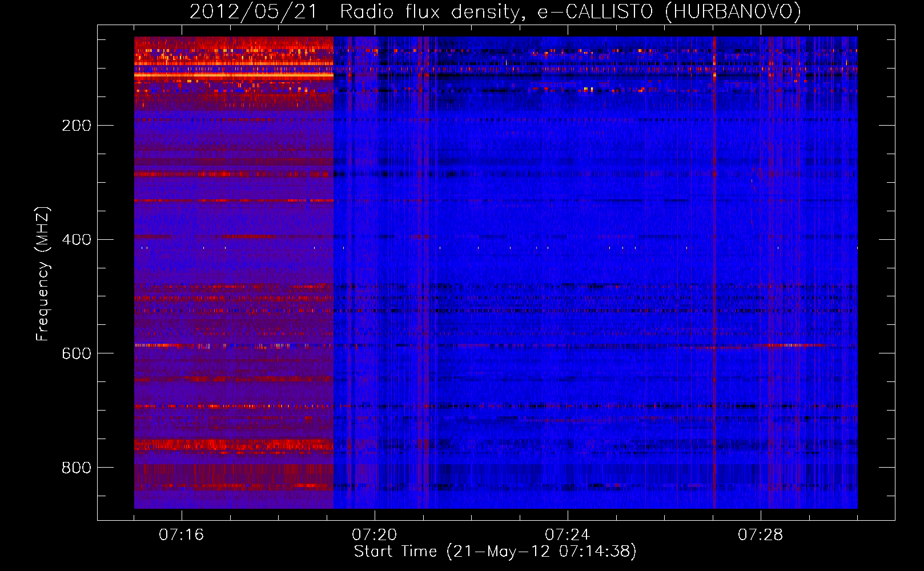This screenshot has height=571, width=924.
Task: Click the 07:24 time tick label
Action: (568, 535)
